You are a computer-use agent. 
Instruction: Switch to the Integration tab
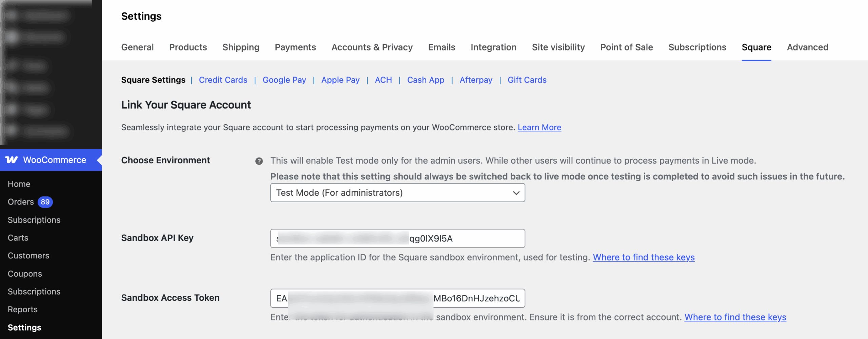[x=493, y=47]
